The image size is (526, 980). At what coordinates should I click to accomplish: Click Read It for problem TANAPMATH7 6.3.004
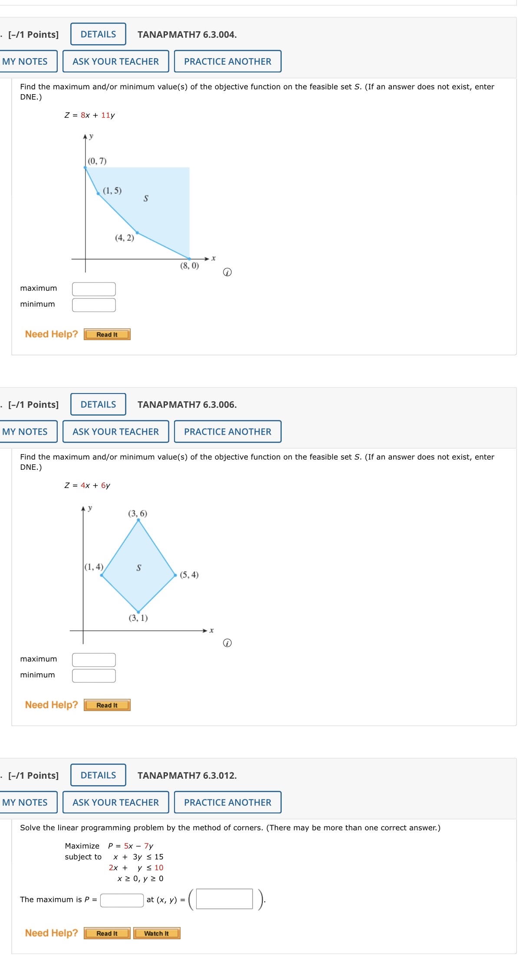click(x=106, y=334)
